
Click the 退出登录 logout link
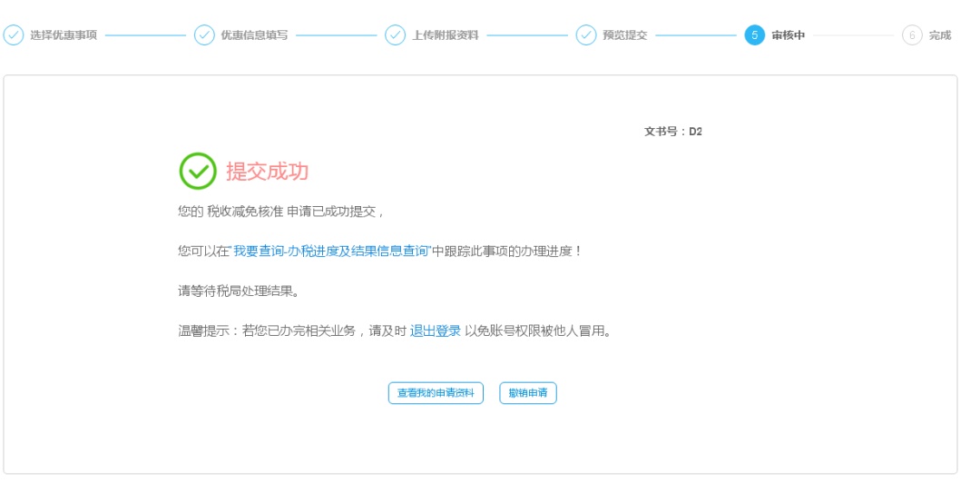tap(435, 330)
